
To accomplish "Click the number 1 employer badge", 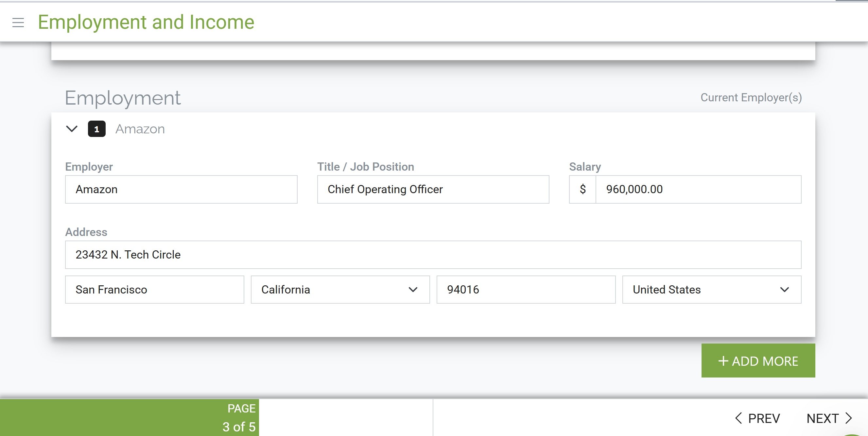I will pyautogui.click(x=97, y=129).
